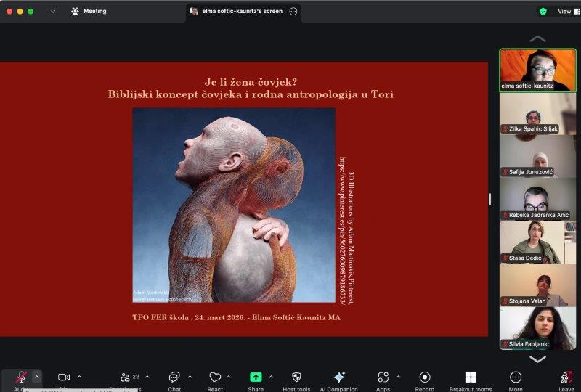The image size is (581, 392).
Task: Leave the meeting
Action: point(566,377)
